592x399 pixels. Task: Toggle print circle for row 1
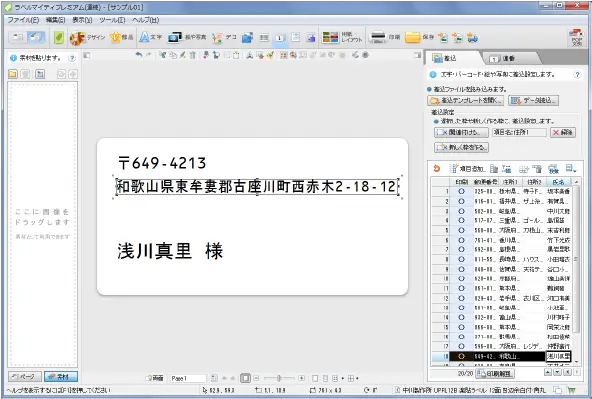461,191
